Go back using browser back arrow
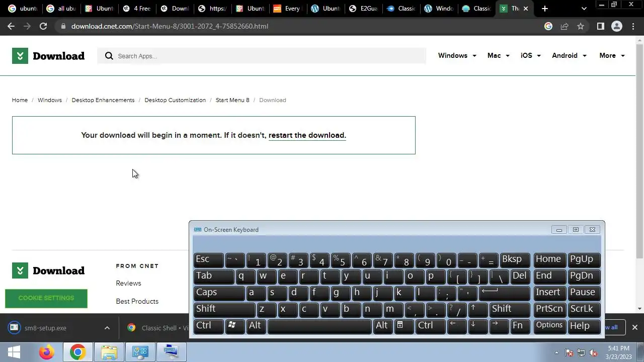Viewport: 644px width, 362px height. coord(11,26)
